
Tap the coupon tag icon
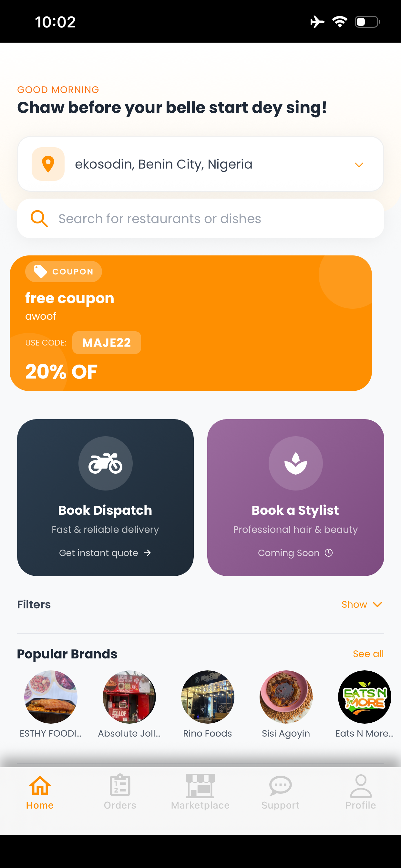point(41,272)
